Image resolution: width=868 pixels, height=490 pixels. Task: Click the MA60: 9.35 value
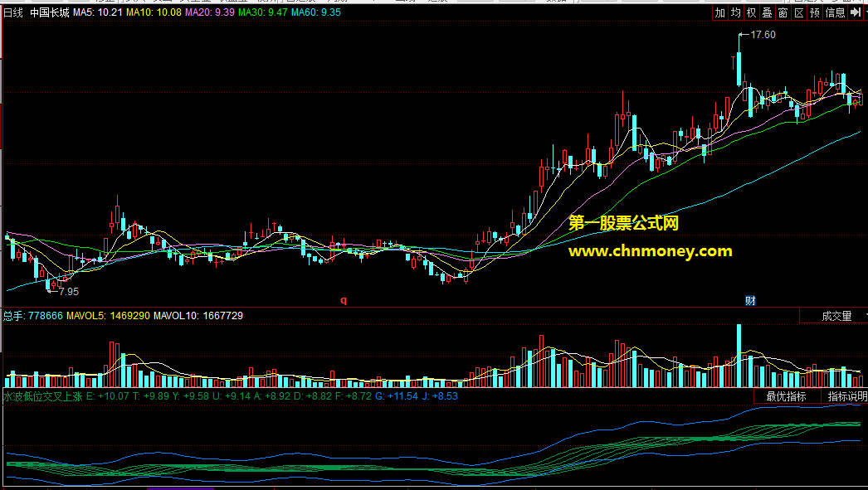pos(316,12)
